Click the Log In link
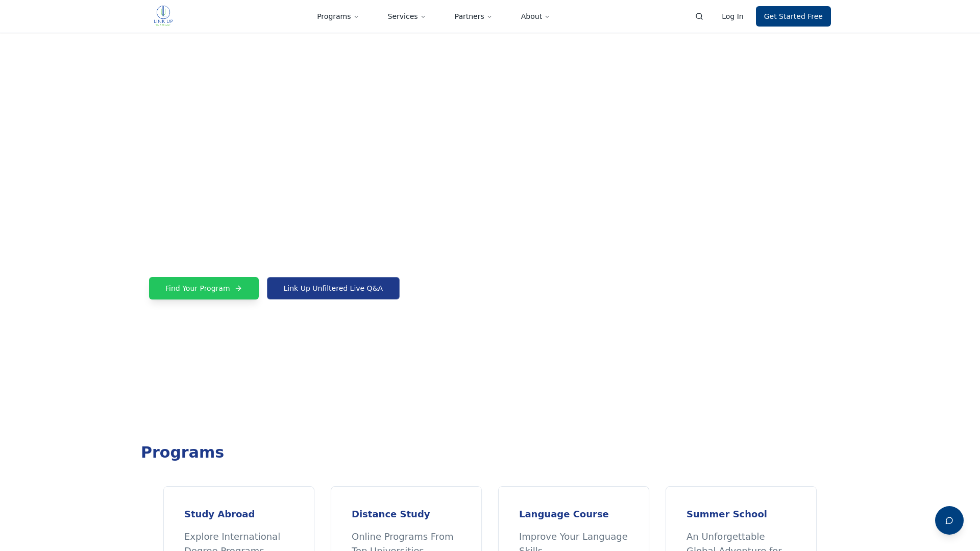The width and height of the screenshot is (980, 551). pyautogui.click(x=732, y=16)
